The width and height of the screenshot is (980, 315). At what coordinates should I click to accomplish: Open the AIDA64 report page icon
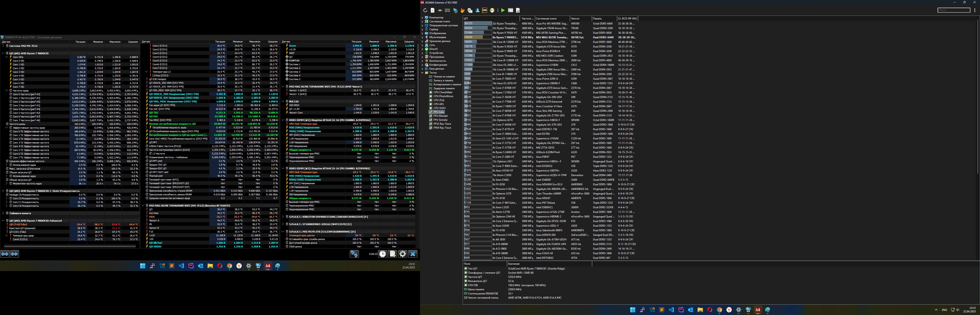coord(432,10)
